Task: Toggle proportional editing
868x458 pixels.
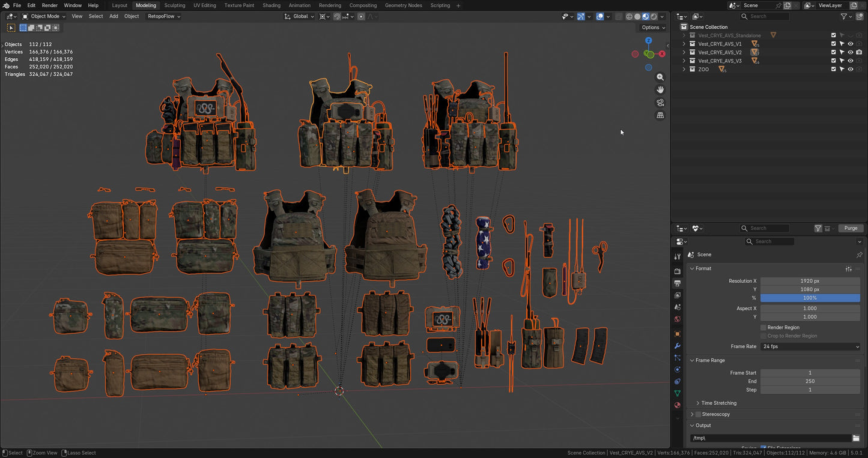Action: [361, 16]
